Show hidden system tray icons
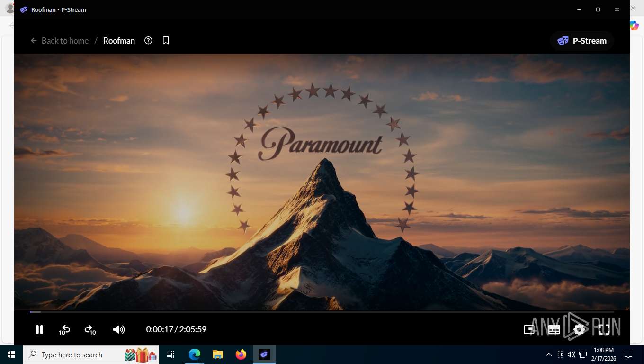 tap(549, 355)
